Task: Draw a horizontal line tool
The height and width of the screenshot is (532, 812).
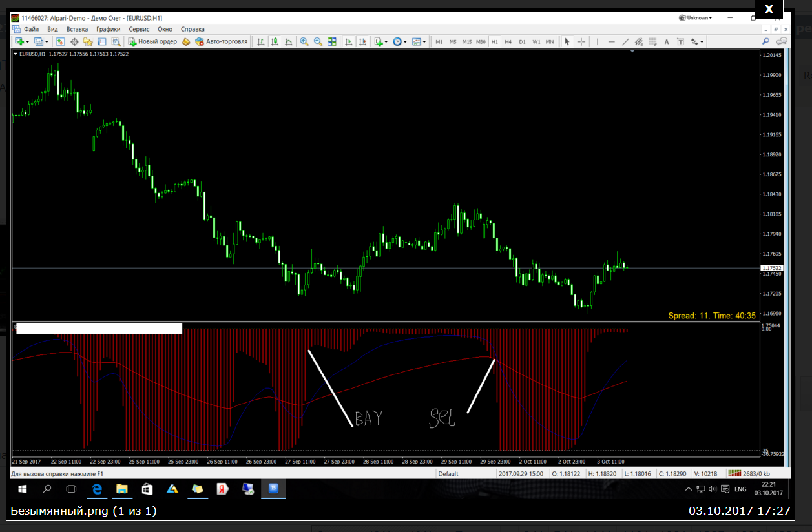Action: [x=611, y=41]
